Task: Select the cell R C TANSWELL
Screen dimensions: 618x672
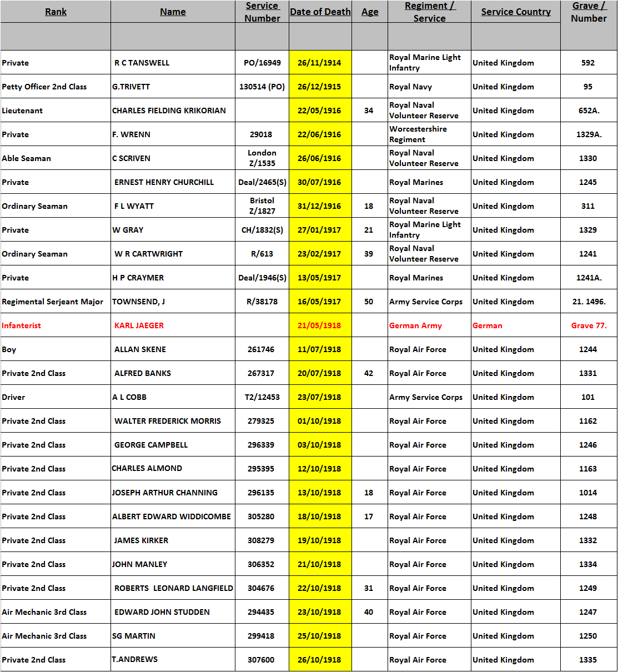Action: pos(142,63)
